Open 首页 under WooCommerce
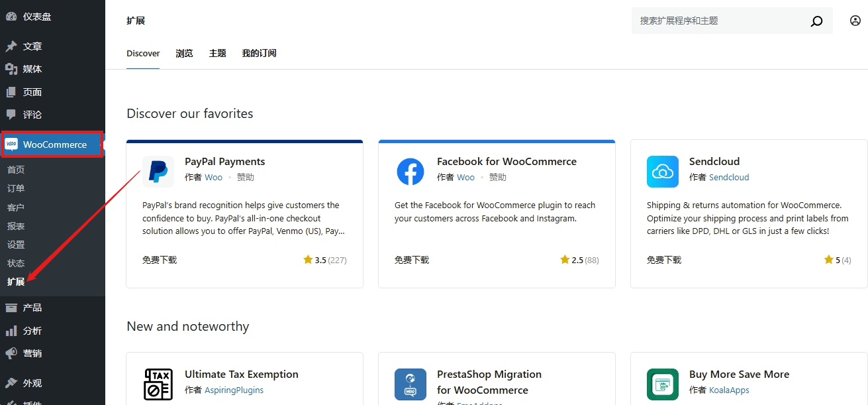This screenshot has height=405, width=868. point(16,170)
